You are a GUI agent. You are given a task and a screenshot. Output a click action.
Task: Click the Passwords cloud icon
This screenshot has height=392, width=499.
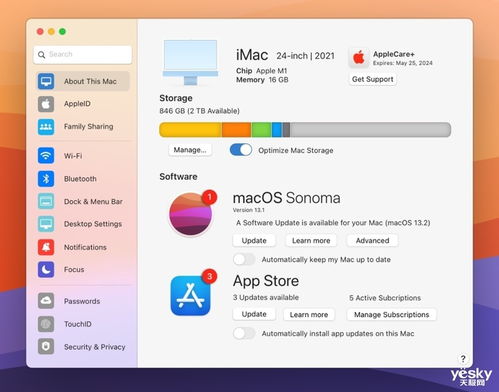pyautogui.click(x=46, y=301)
